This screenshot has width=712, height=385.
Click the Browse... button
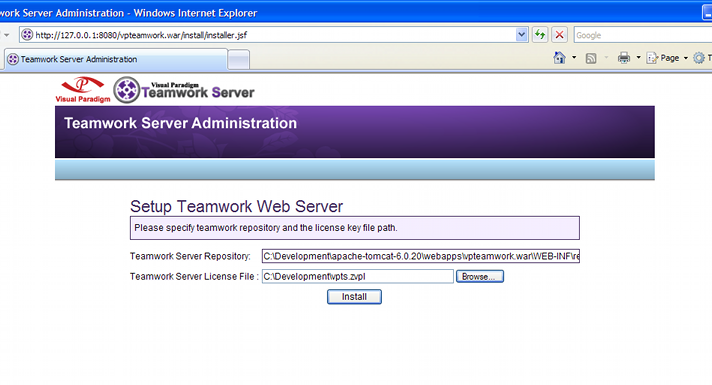[480, 276]
